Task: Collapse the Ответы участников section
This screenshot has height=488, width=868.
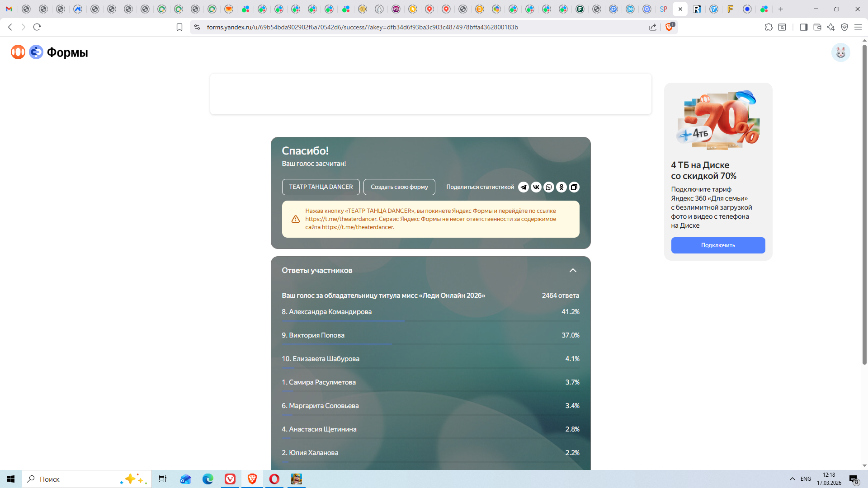Action: [x=573, y=270]
